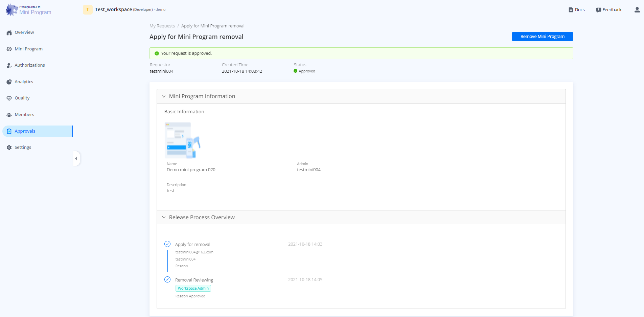Click the Settings gear icon

9,148
